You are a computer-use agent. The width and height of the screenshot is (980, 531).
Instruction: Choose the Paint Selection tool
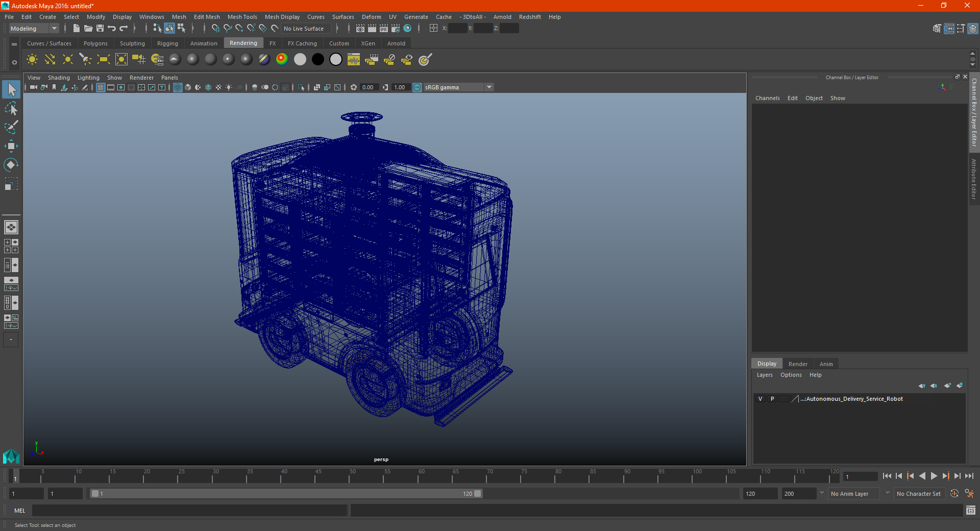[x=11, y=127]
